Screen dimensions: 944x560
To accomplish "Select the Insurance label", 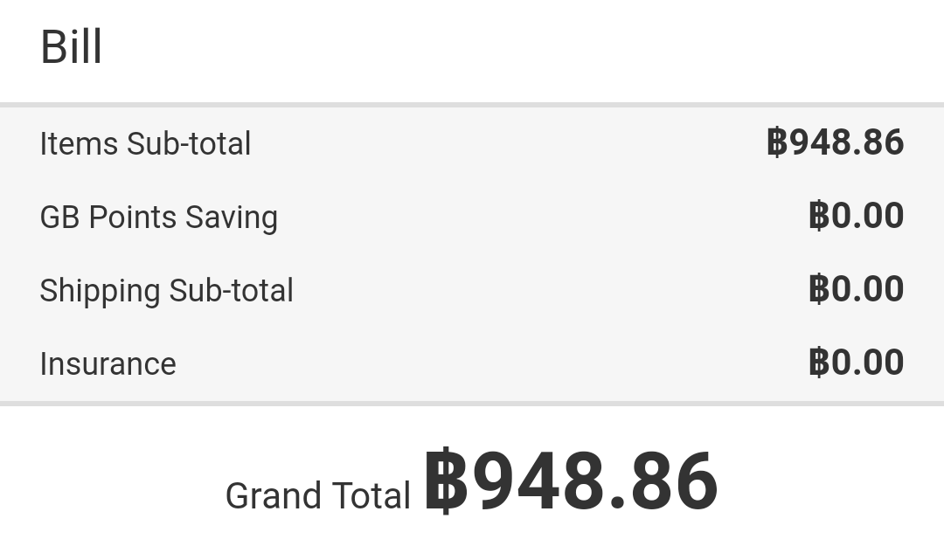I will click(108, 364).
